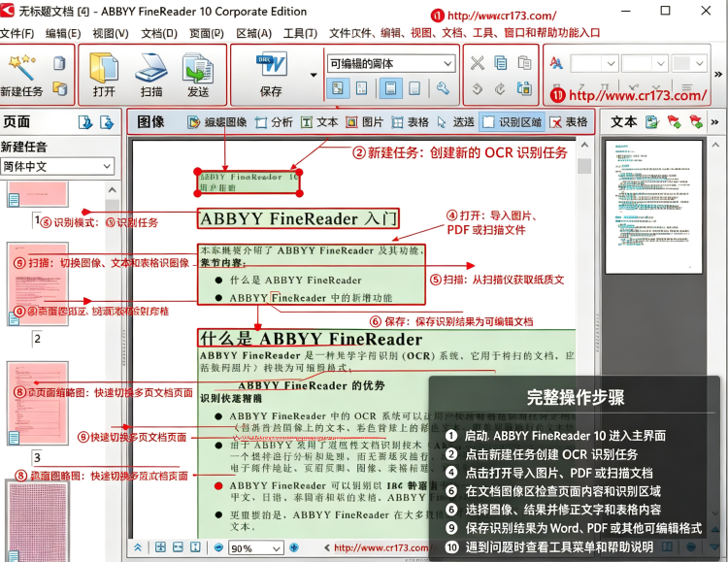Click the text preview page in 文本 panel
This screenshot has width=728, height=562.
pyautogui.click(x=653, y=207)
